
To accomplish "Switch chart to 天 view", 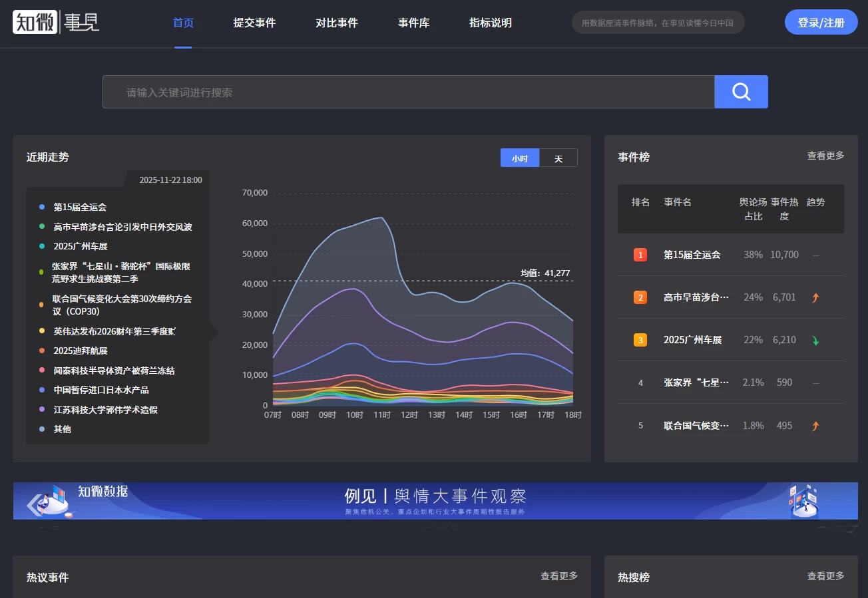I will tap(558, 158).
